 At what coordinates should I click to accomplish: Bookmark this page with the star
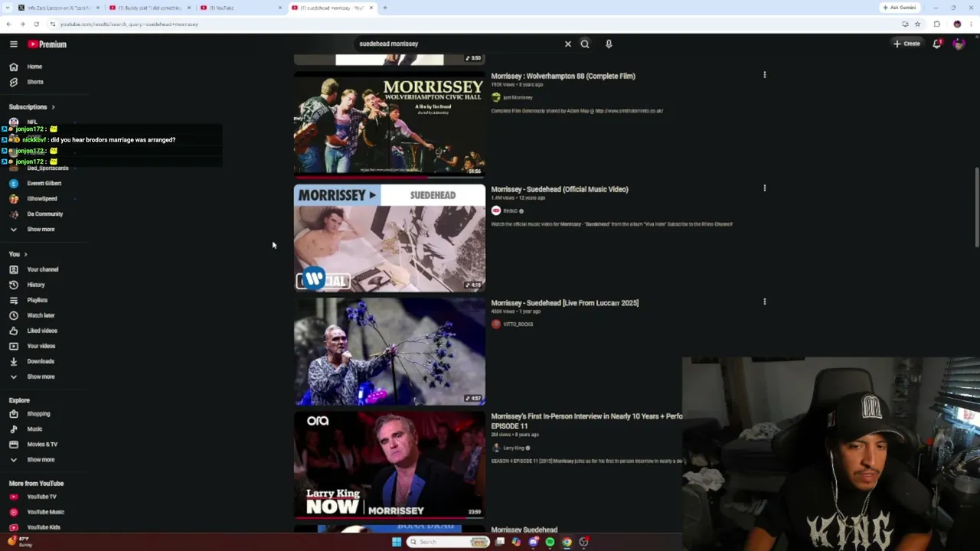pyautogui.click(x=917, y=24)
